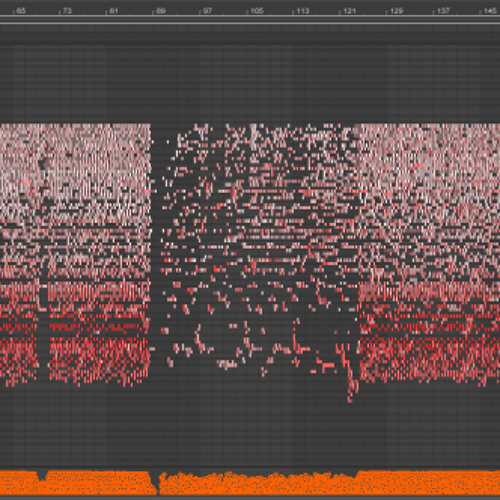Click the 105 bar marker on ruler
The height and width of the screenshot is (500, 500).
coord(256,11)
